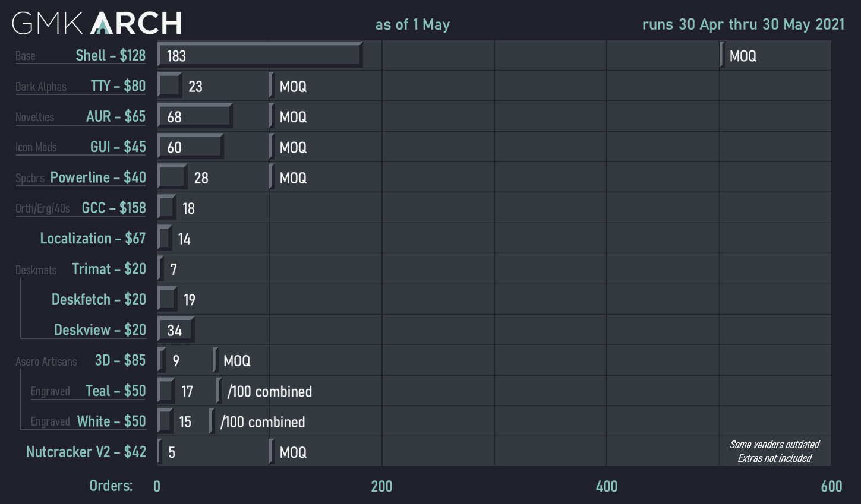The image size is (861, 504).
Task: Click the GUI – $45 icon mods label
Action: pyautogui.click(x=118, y=147)
